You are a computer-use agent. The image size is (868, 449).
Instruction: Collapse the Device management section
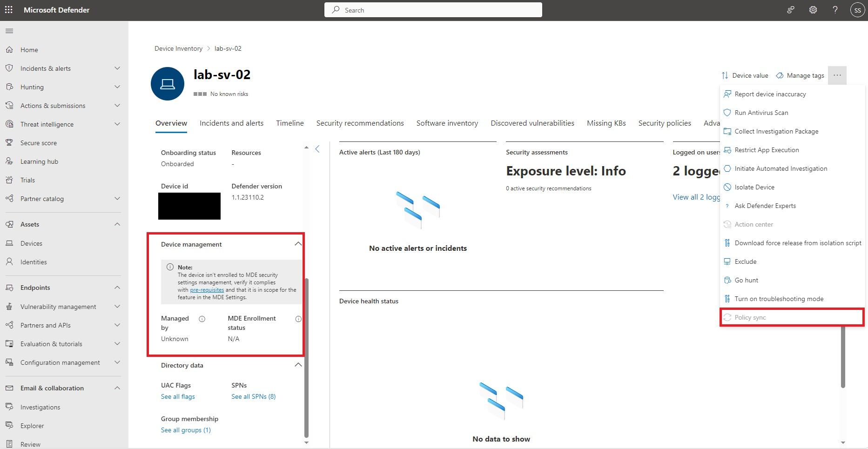298,243
